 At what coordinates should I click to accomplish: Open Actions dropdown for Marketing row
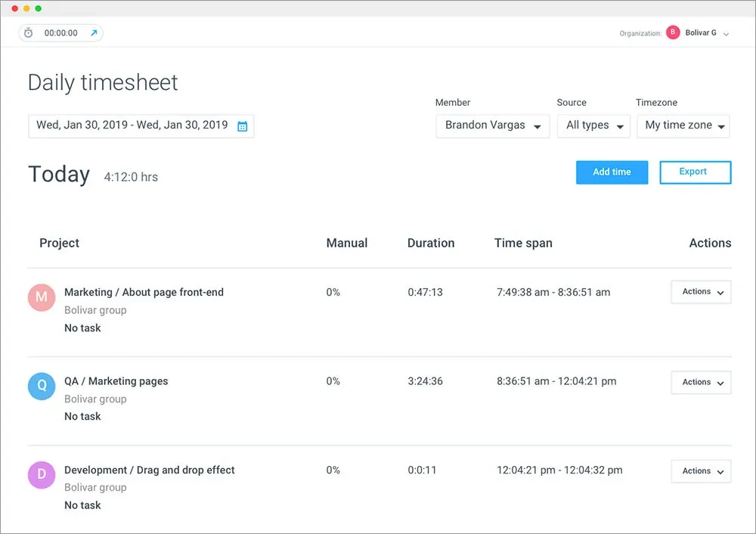pos(701,292)
